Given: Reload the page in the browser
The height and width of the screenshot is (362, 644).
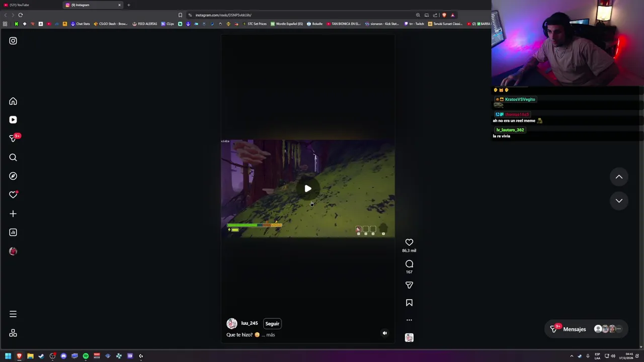Looking at the screenshot, I should [21, 15].
